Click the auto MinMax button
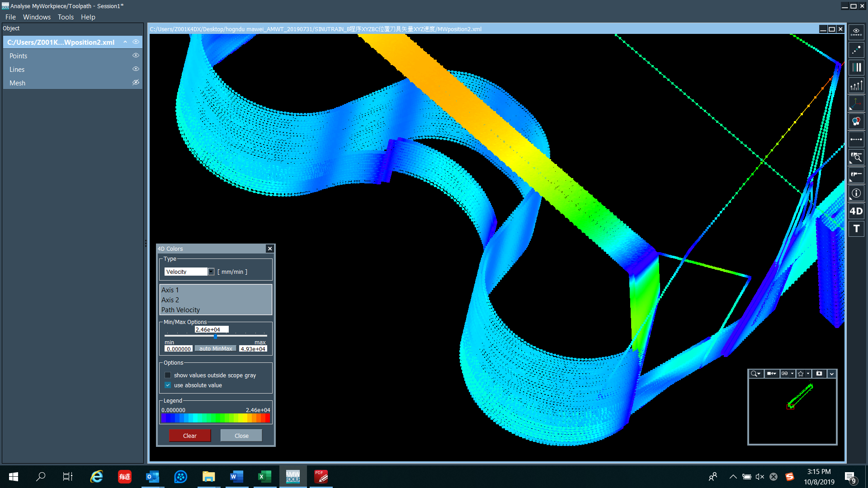868x488 pixels. (216, 349)
